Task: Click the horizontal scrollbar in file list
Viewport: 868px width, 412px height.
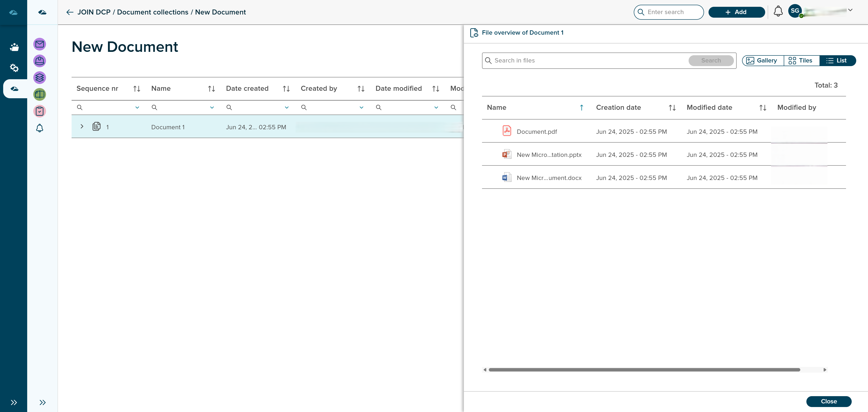Action: [644, 369]
